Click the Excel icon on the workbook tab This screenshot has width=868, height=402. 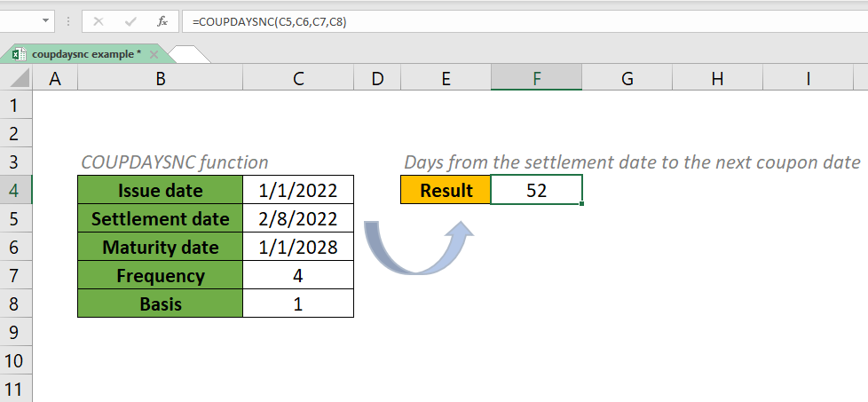(x=20, y=54)
